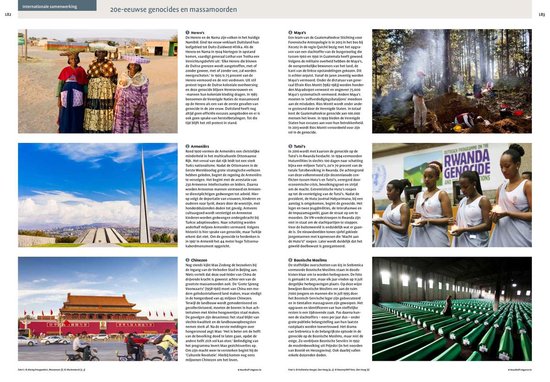
Task: Click the photo credits line under the right page
Action: coord(329,369)
